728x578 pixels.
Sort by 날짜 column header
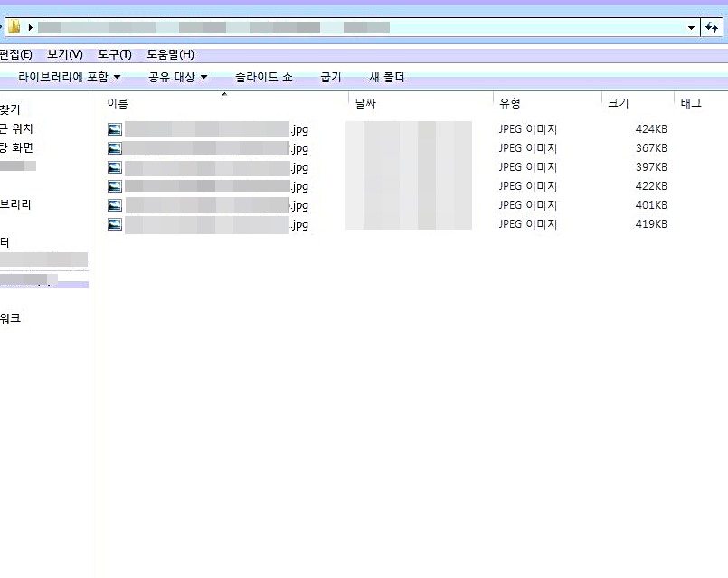coord(365,103)
